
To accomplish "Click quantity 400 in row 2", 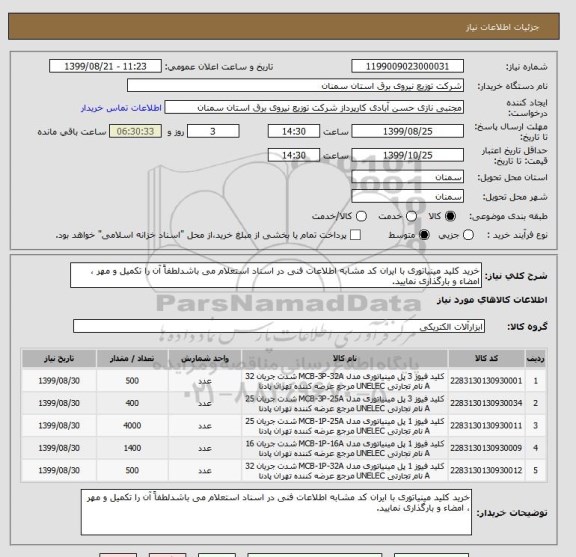I will tap(132, 403).
